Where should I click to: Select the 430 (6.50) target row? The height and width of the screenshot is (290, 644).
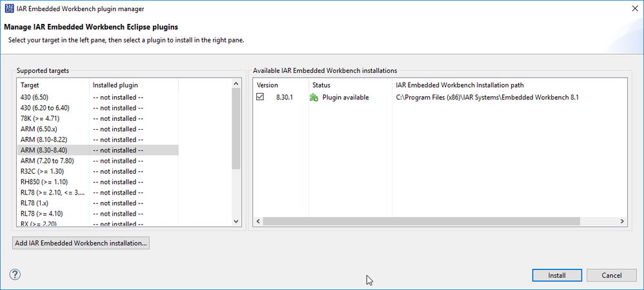(97, 98)
